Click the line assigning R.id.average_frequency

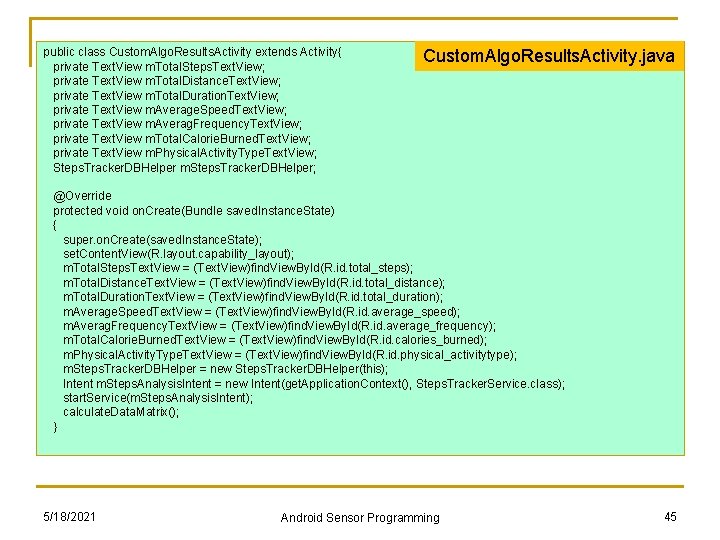[280, 326]
